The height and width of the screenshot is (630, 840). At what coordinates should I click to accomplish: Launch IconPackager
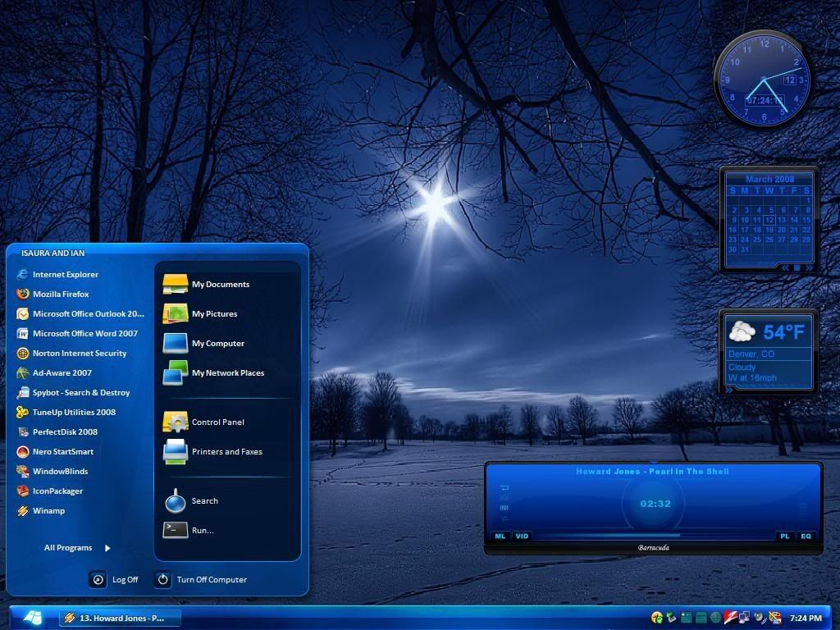[50, 491]
